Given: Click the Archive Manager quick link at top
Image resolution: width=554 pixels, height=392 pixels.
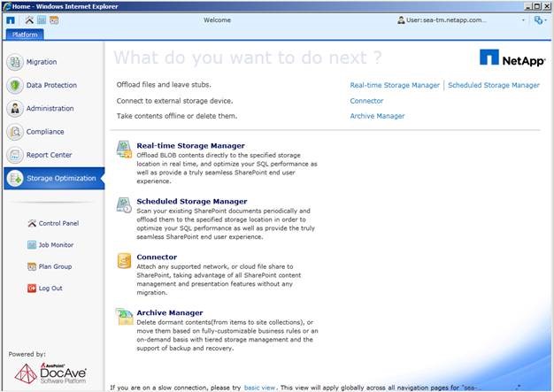Looking at the screenshot, I should [377, 116].
